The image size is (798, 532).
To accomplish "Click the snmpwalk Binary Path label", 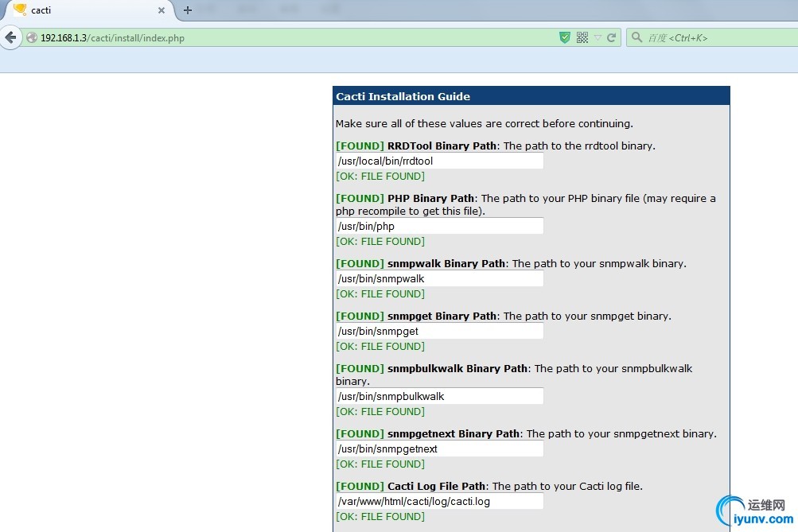I will (x=446, y=263).
